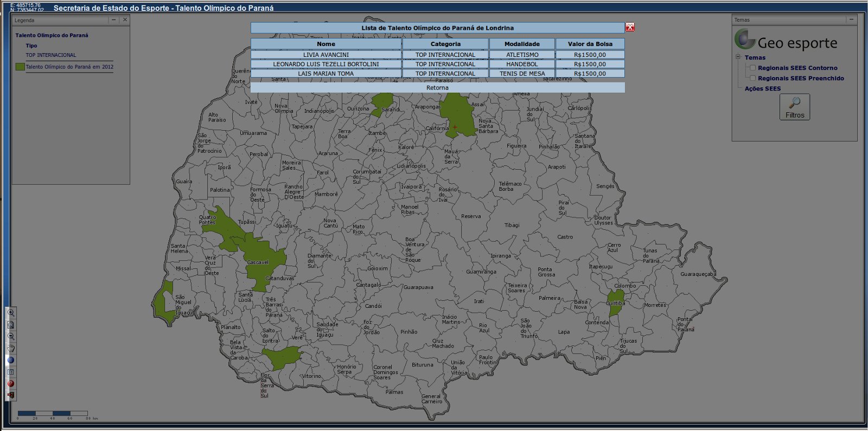
Task: Select the zoom out magnifier tool
Action: tap(10, 337)
